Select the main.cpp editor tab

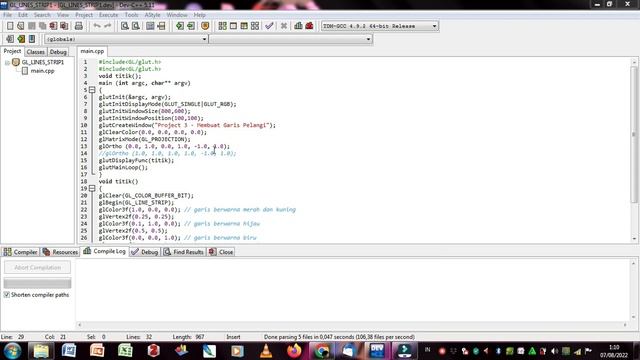coord(92,51)
